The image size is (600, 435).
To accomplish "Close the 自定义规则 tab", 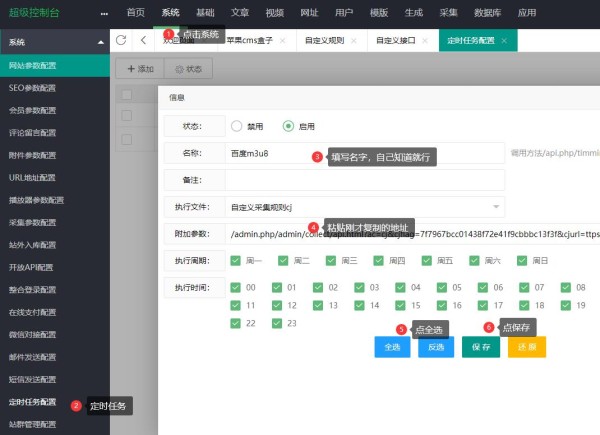I will click(x=354, y=41).
